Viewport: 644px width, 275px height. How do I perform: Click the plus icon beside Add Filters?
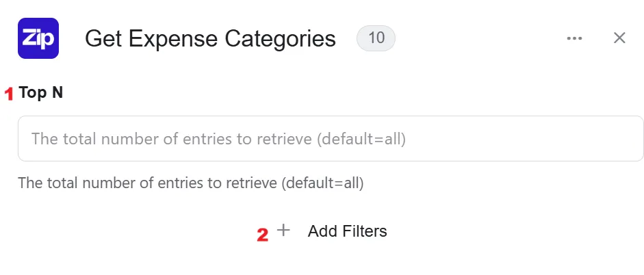(x=283, y=231)
